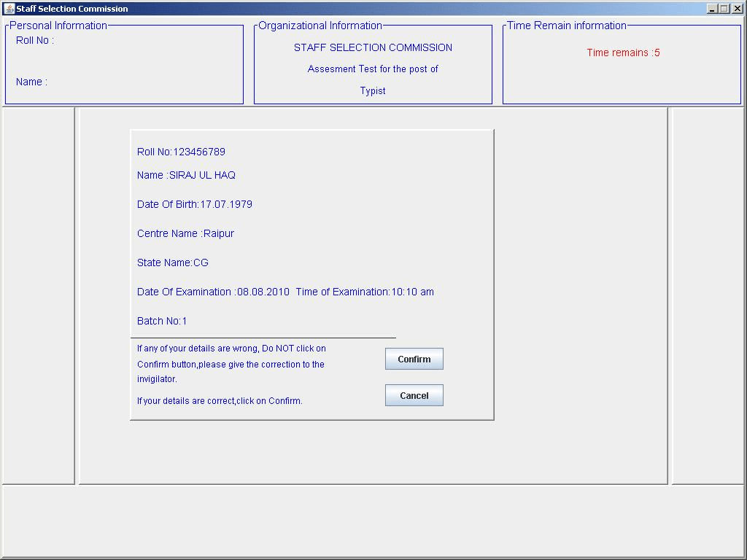747x560 pixels.
Task: Click 'Batch No:1' text
Action: [162, 321]
